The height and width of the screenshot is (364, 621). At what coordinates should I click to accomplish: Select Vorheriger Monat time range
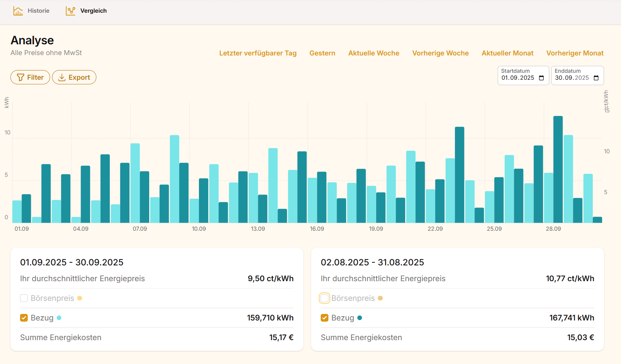pos(575,53)
